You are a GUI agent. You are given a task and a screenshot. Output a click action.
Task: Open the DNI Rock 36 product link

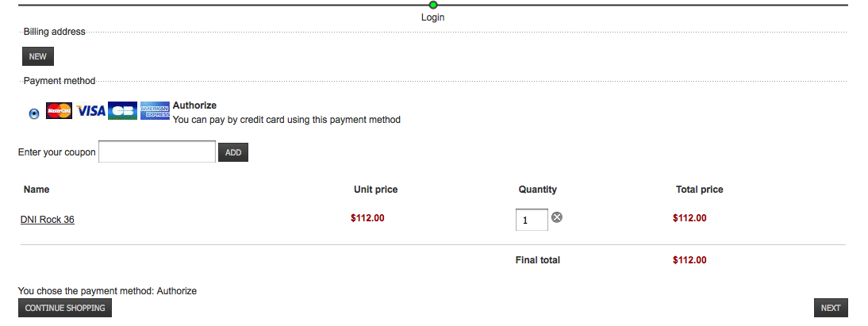pos(48,220)
